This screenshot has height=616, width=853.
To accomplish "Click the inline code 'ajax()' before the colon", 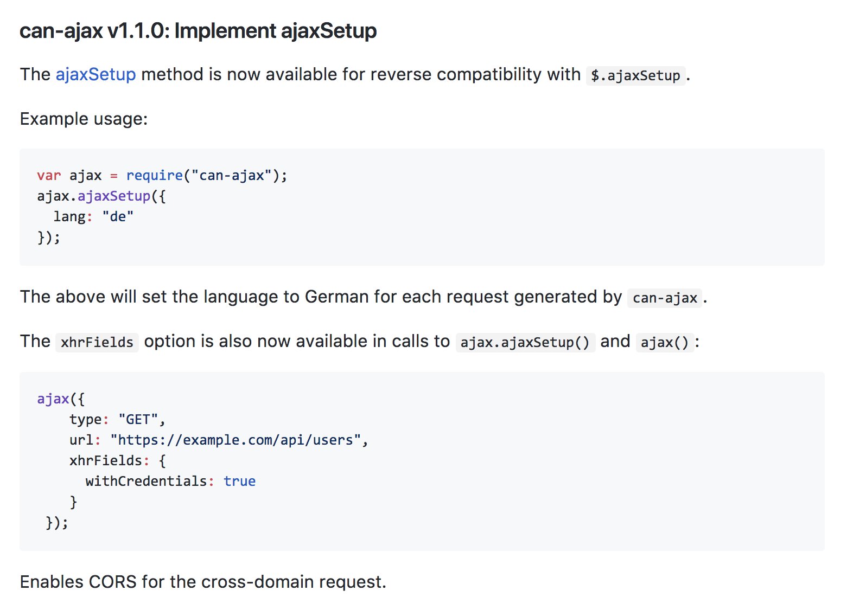I will coord(665,342).
